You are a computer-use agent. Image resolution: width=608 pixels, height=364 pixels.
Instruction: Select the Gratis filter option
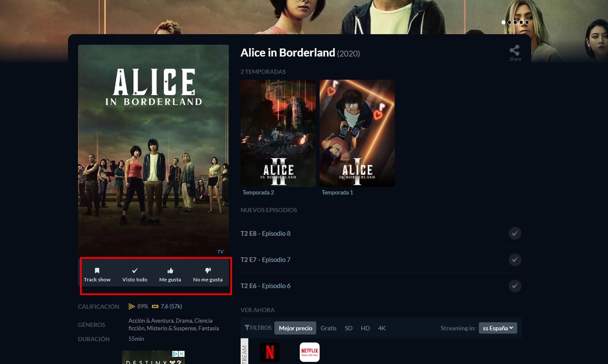(x=328, y=328)
